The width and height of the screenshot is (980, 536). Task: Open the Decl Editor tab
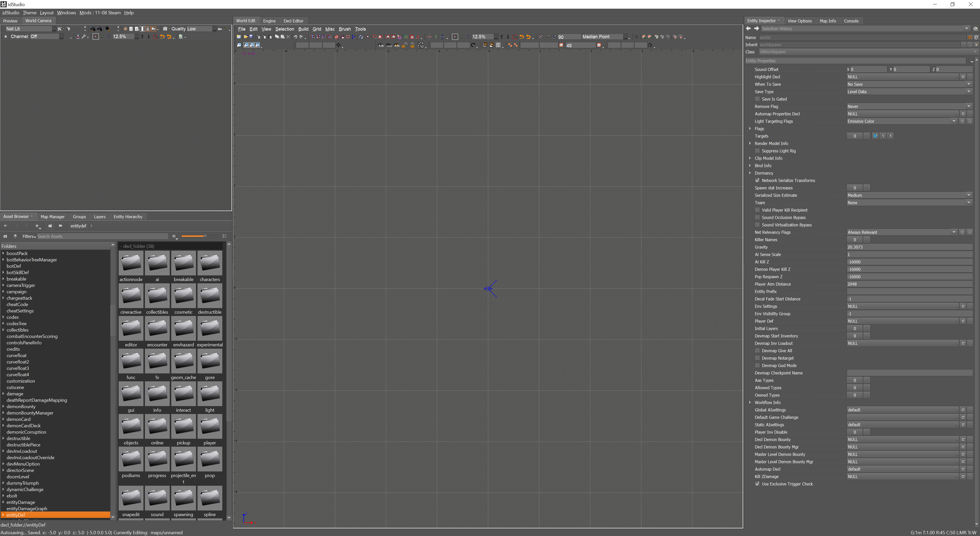click(x=293, y=21)
